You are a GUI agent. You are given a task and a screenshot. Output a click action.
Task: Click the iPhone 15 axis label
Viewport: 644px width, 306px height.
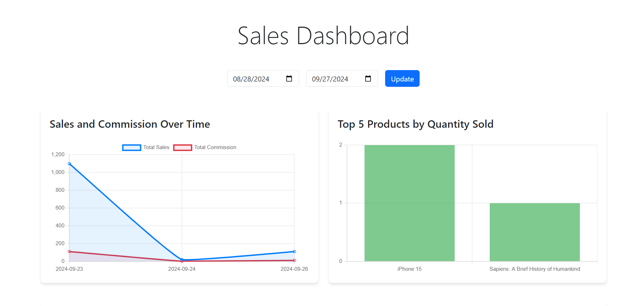[409, 269]
